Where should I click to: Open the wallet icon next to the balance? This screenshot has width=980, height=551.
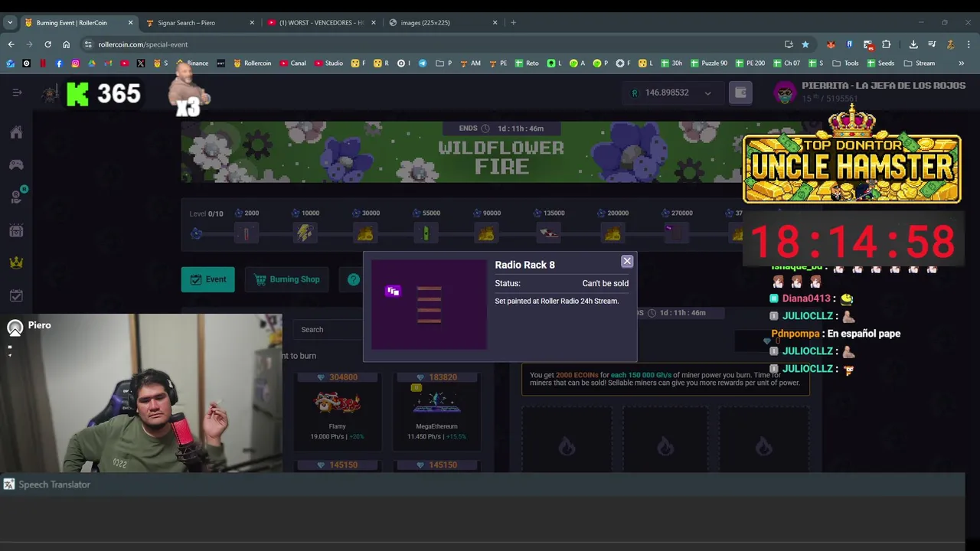[x=740, y=93]
